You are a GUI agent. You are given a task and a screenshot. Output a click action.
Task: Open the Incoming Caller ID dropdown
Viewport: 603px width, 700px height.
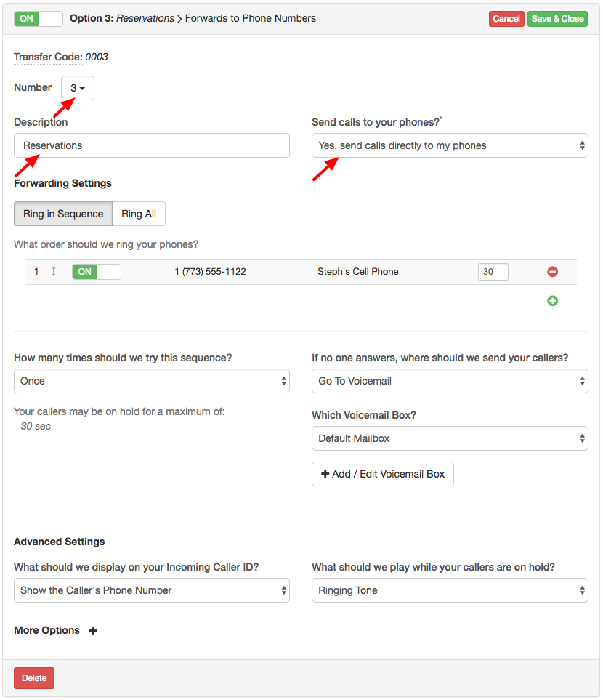tap(151, 590)
